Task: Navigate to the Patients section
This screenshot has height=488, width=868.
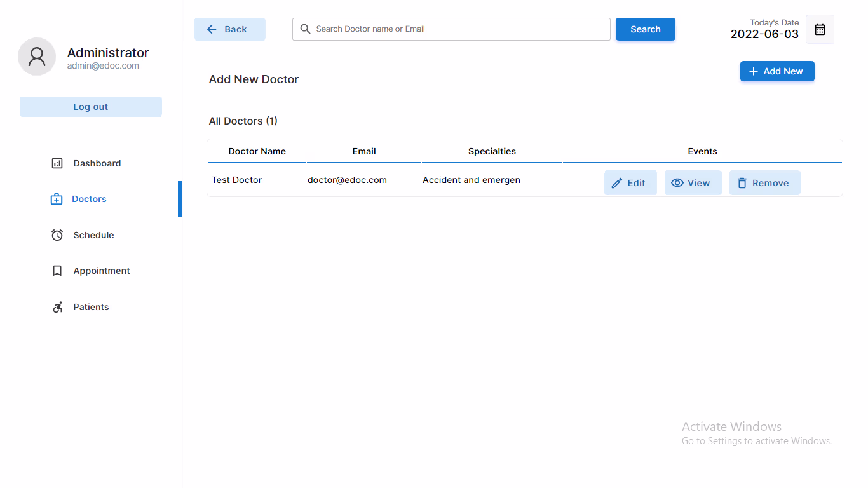Action: click(x=91, y=307)
